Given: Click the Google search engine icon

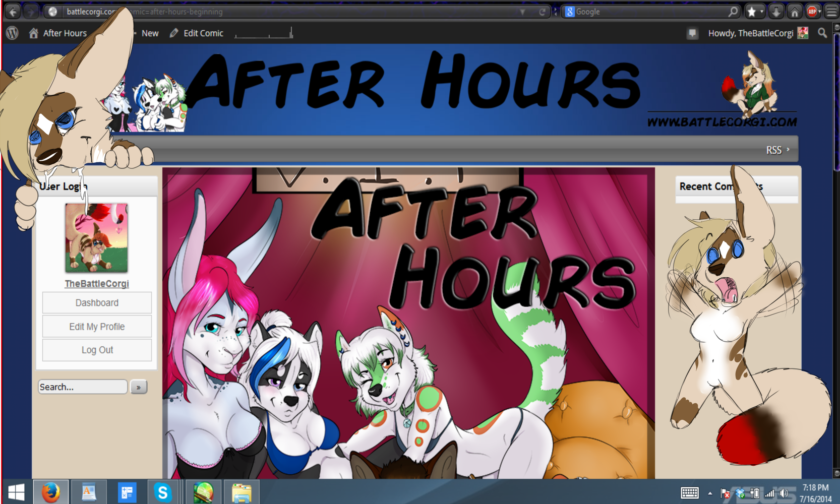Looking at the screenshot, I should tap(570, 12).
